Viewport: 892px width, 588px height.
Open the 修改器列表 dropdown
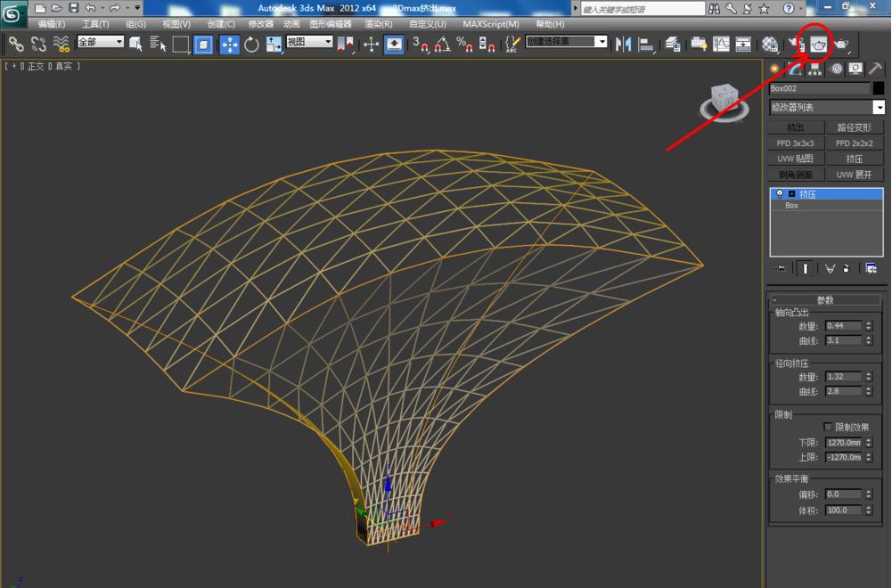[x=880, y=107]
